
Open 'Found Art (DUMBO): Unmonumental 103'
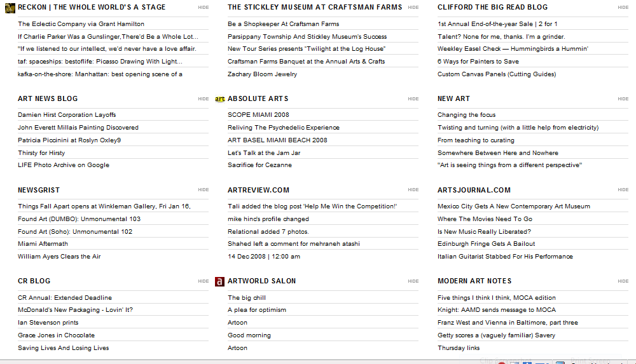[79, 219]
